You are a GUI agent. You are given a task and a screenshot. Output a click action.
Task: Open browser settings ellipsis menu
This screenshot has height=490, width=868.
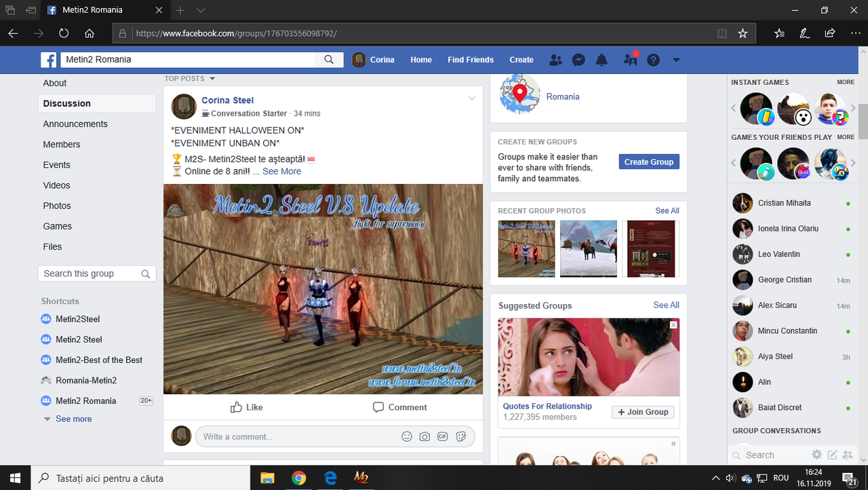pyautogui.click(x=854, y=33)
